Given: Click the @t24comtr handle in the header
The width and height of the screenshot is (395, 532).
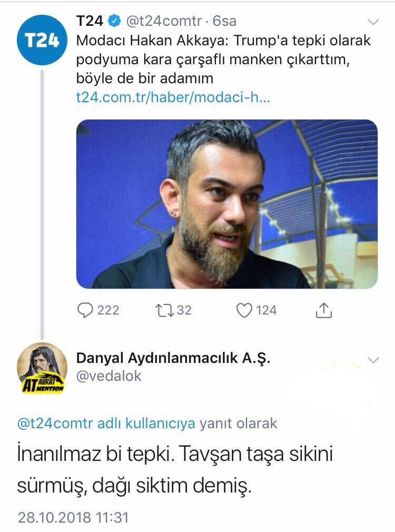Looking at the screenshot, I should (x=164, y=21).
